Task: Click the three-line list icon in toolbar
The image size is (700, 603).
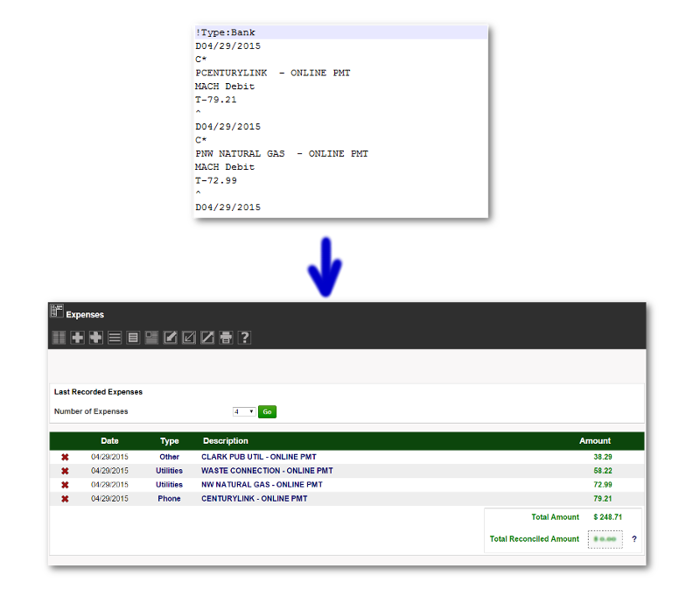Action: click(115, 338)
